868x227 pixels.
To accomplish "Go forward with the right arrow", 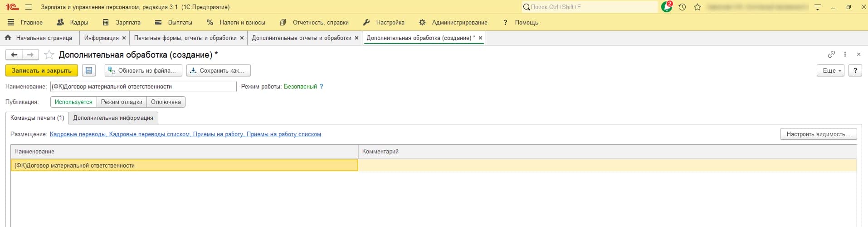I will (x=30, y=55).
